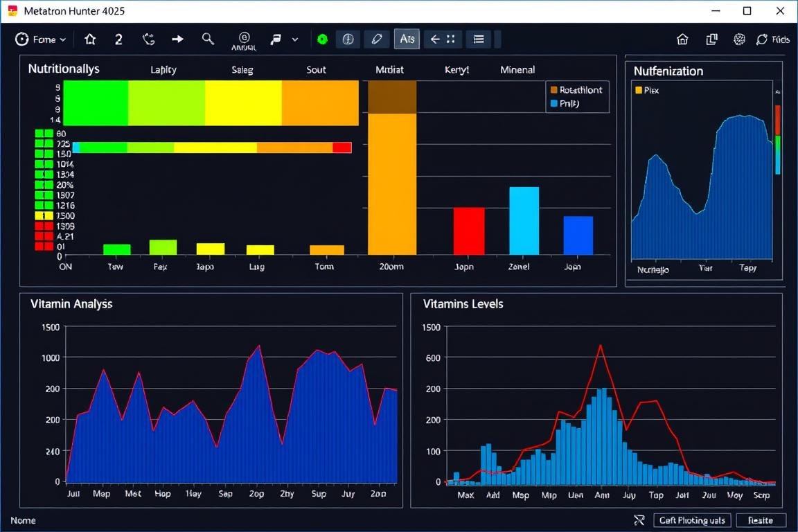
Task: Click the Ceft Plioting uals button
Action: (x=691, y=520)
